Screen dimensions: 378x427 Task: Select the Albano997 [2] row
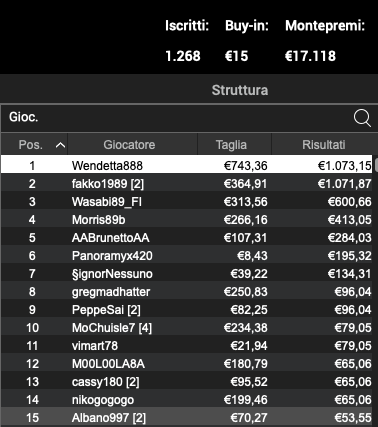(x=187, y=418)
